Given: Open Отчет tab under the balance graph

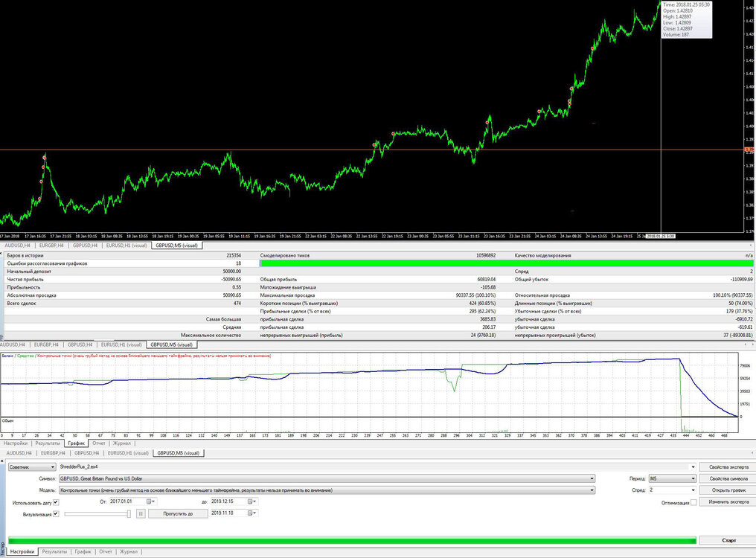Looking at the screenshot, I should [x=99, y=443].
